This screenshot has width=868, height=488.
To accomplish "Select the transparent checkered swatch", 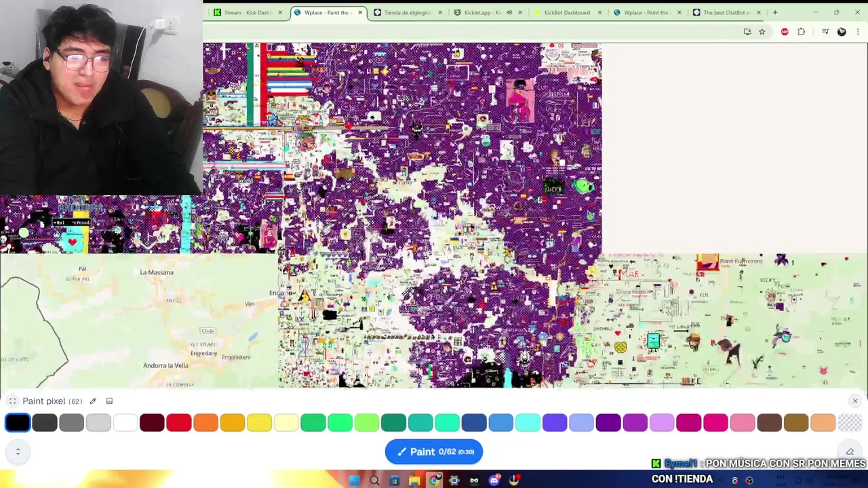I will pyautogui.click(x=850, y=423).
